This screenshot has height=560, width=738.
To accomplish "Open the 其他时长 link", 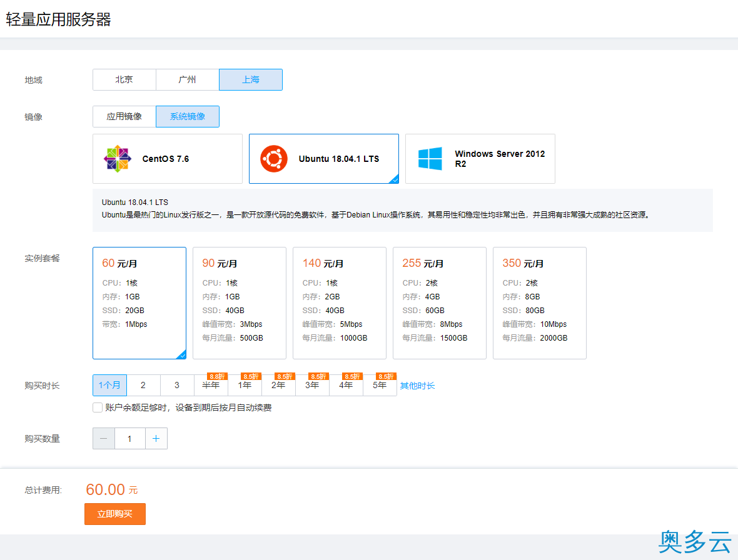I will click(418, 386).
